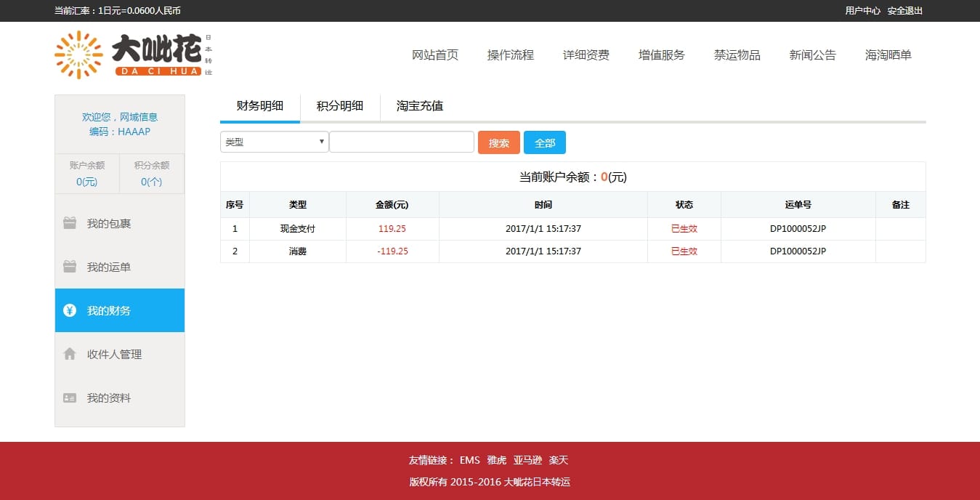Image resolution: width=980 pixels, height=500 pixels.
Task: Switch to the 财务明细 tab
Action: 260,106
